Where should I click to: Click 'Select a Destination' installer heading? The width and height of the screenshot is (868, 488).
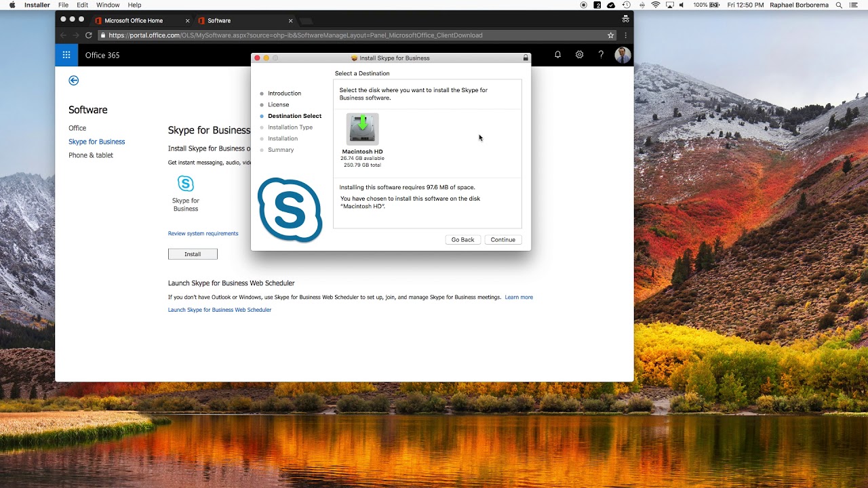tap(362, 73)
